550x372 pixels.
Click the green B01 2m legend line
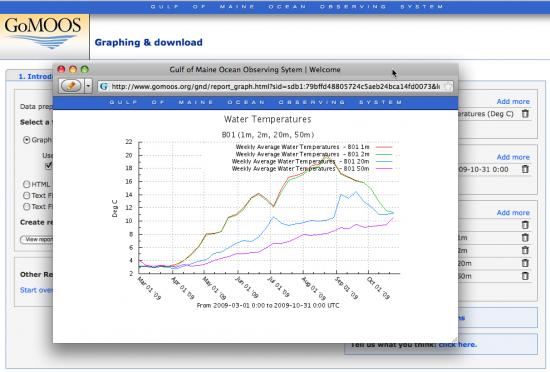384,154
